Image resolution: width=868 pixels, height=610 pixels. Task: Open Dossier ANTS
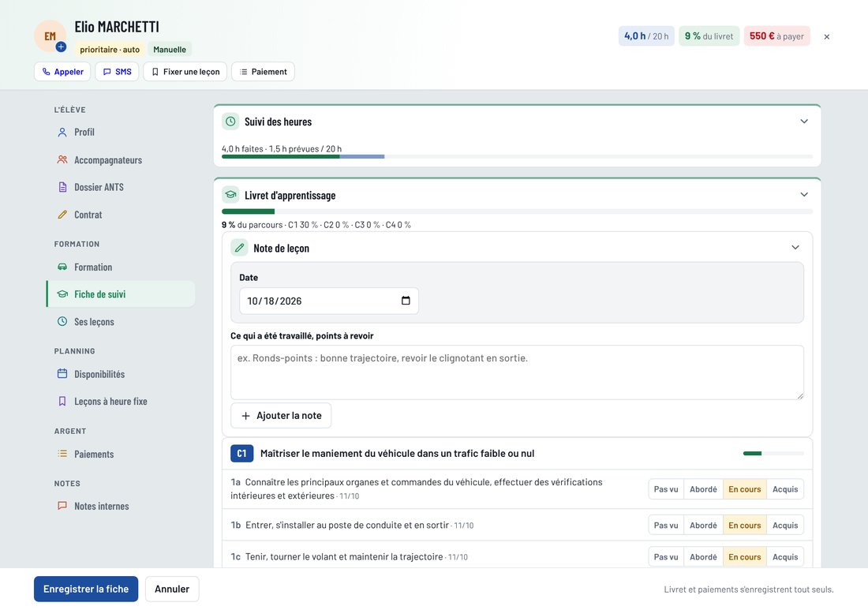tap(121, 187)
